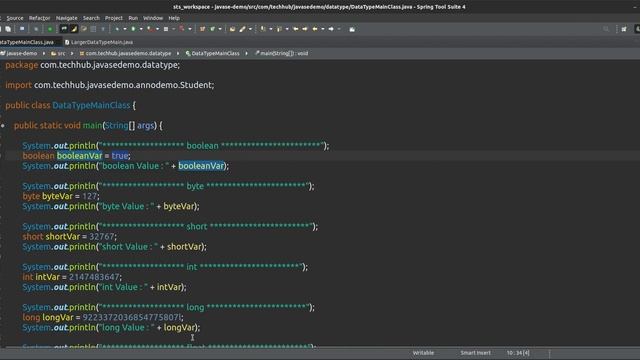Click main(String[]) : void breadcrumb
Viewport: 640px width, 360px height.
(281, 53)
